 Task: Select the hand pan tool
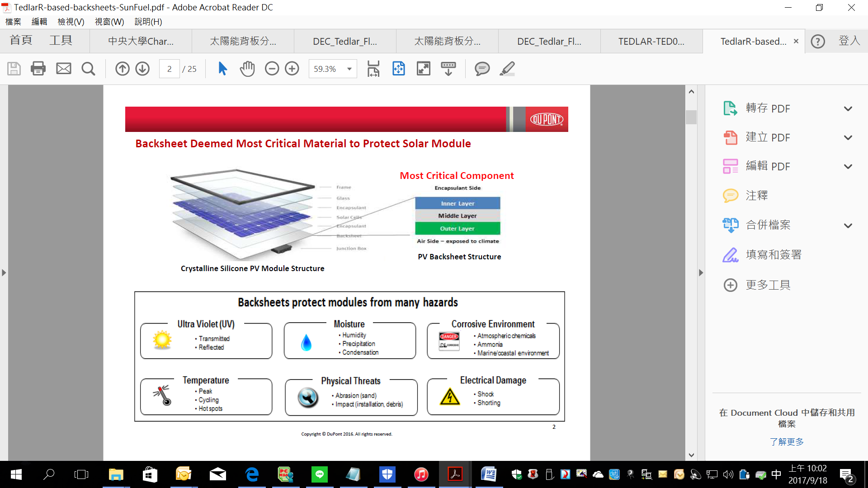click(247, 69)
